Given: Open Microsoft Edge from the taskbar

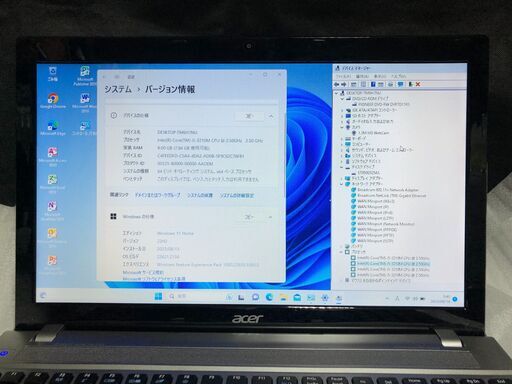Looking at the screenshot, I should click(269, 297).
